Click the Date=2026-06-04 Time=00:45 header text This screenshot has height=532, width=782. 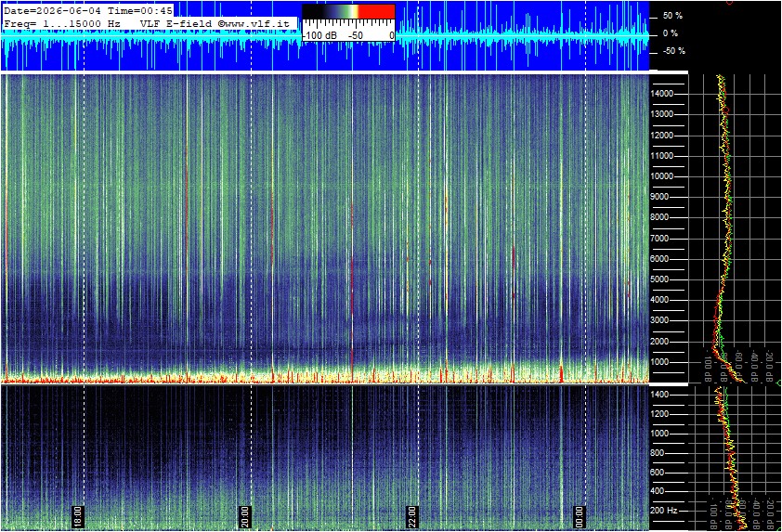(x=88, y=10)
